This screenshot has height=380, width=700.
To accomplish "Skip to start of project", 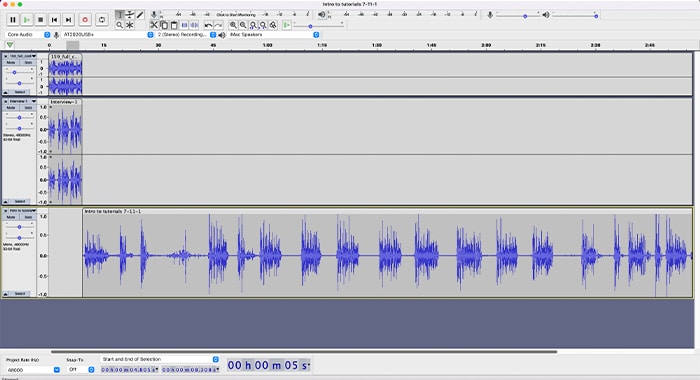I will pos(54,20).
